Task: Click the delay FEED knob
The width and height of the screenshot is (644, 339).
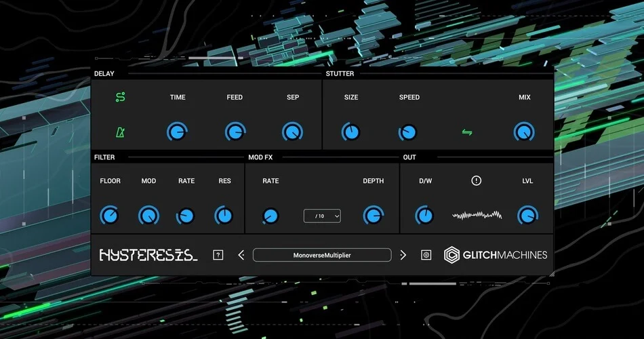Action: click(x=235, y=132)
